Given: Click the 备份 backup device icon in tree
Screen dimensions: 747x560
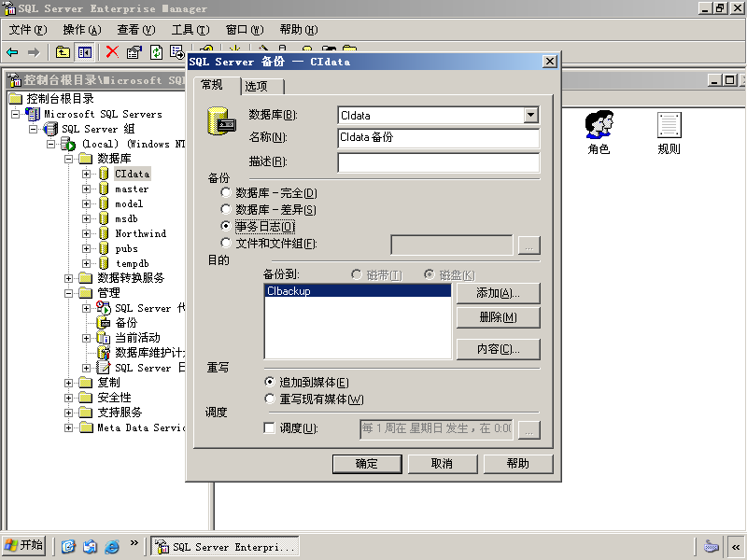Looking at the screenshot, I should [x=104, y=323].
